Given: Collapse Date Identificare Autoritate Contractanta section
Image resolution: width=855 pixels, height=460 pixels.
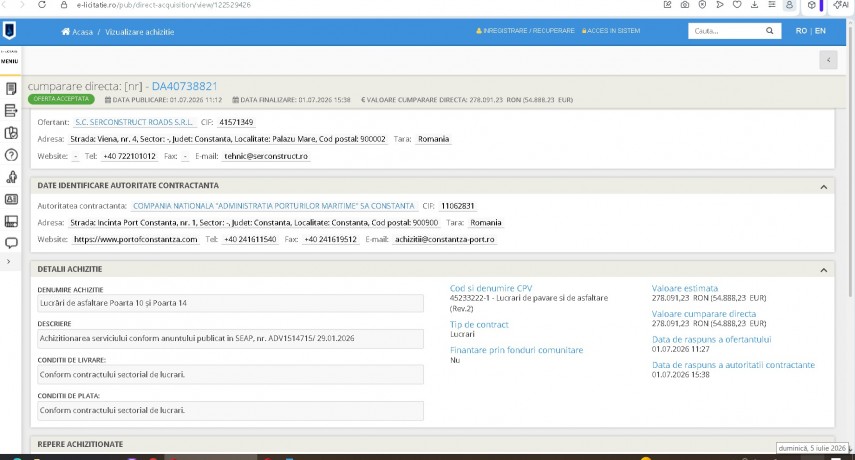Looking at the screenshot, I should click(823, 187).
